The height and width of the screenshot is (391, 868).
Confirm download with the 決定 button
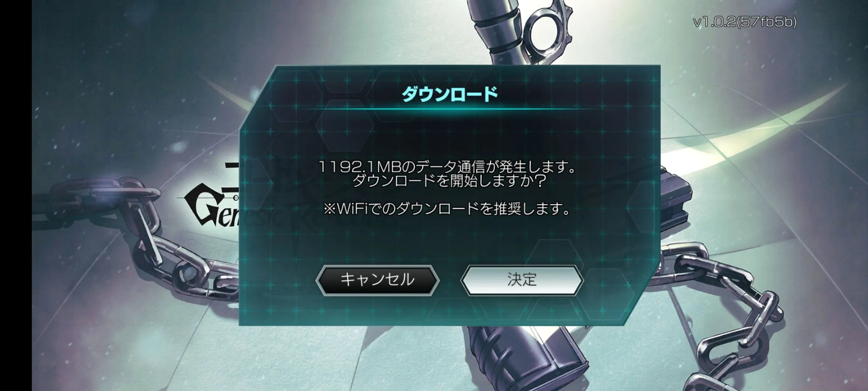[522, 280]
